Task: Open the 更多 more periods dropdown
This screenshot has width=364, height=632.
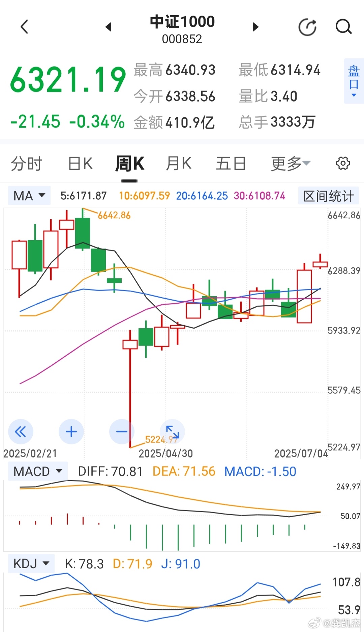Action: [291, 164]
